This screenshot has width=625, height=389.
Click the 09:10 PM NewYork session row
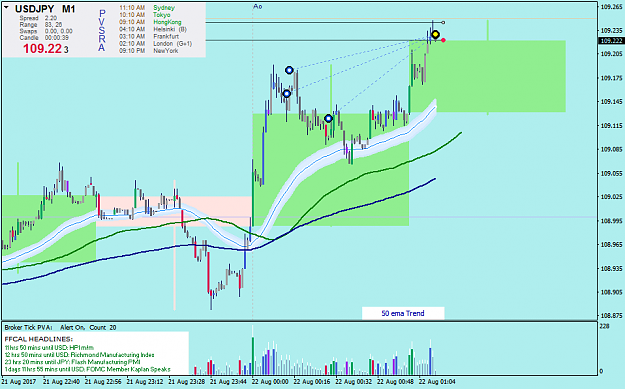point(149,51)
